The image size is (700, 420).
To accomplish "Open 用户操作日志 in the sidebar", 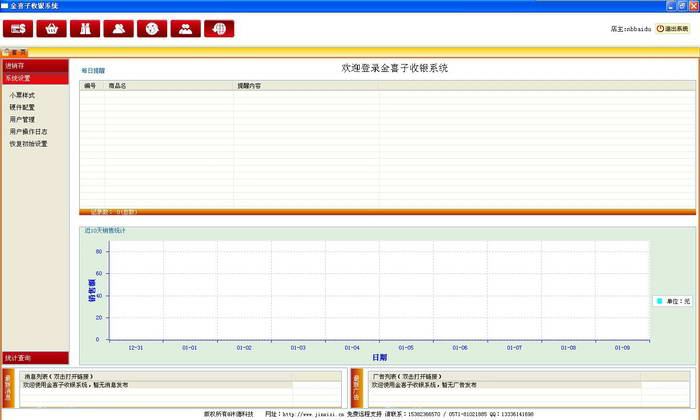I will point(29,132).
